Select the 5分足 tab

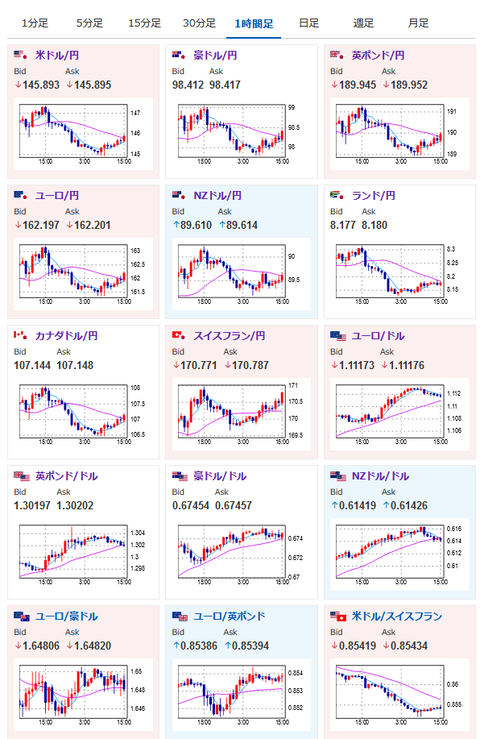(x=90, y=23)
